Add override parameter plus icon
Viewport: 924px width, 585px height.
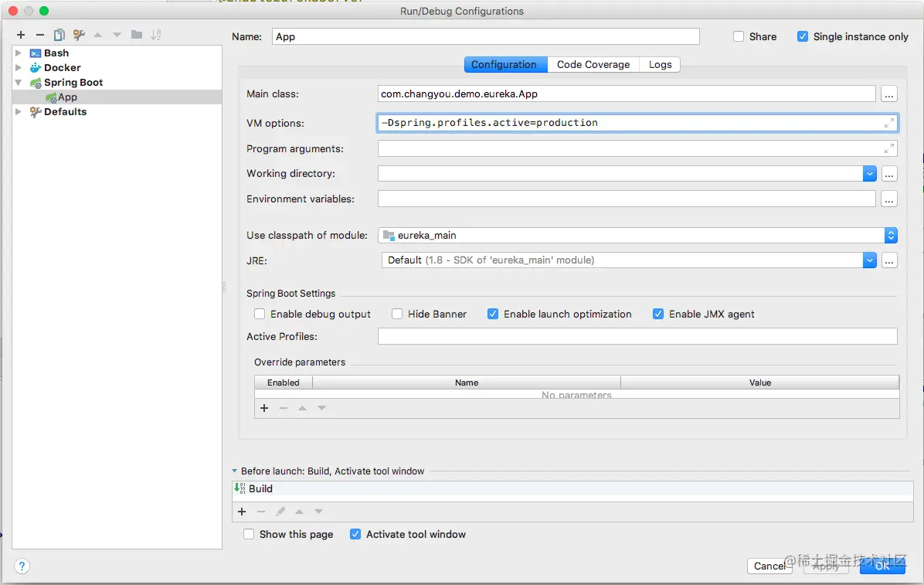pyautogui.click(x=264, y=408)
